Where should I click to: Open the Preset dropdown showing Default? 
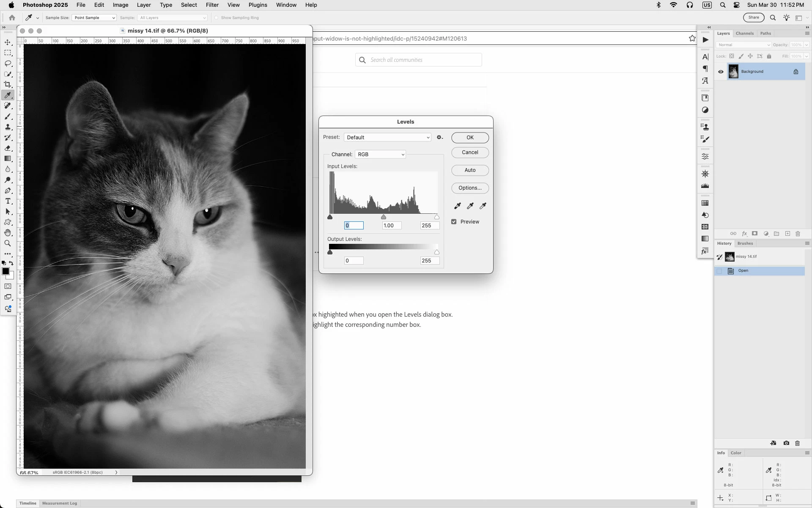[x=387, y=137]
